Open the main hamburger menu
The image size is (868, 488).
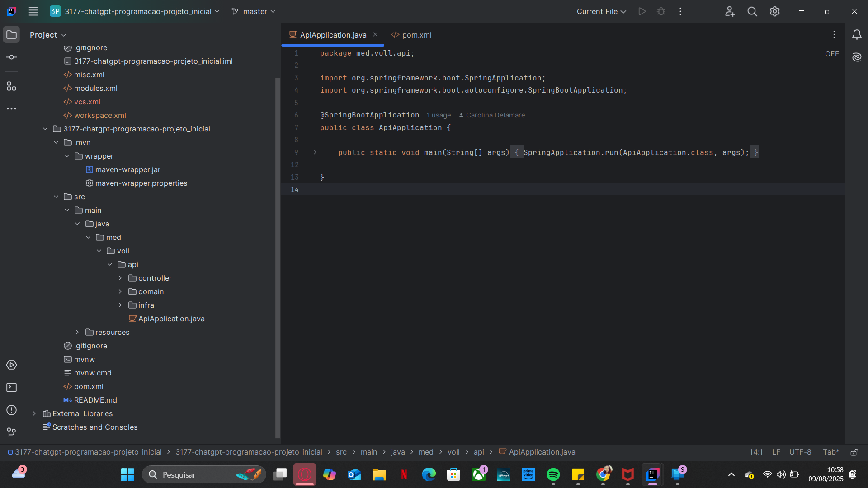click(33, 11)
